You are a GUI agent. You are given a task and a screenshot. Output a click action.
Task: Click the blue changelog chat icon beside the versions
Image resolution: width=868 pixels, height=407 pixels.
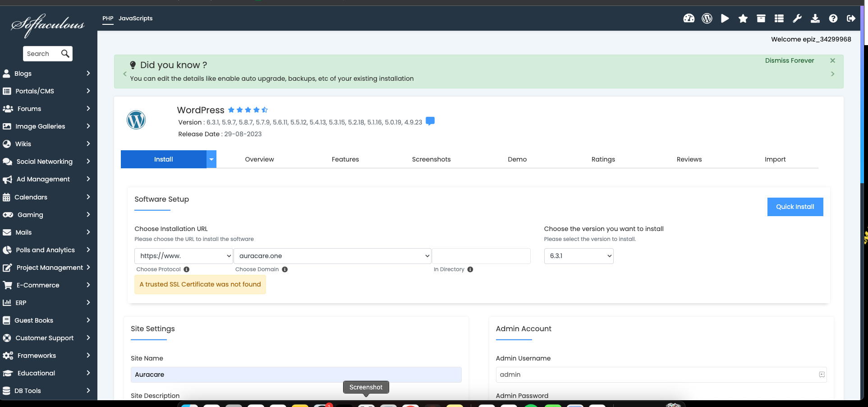click(x=430, y=121)
